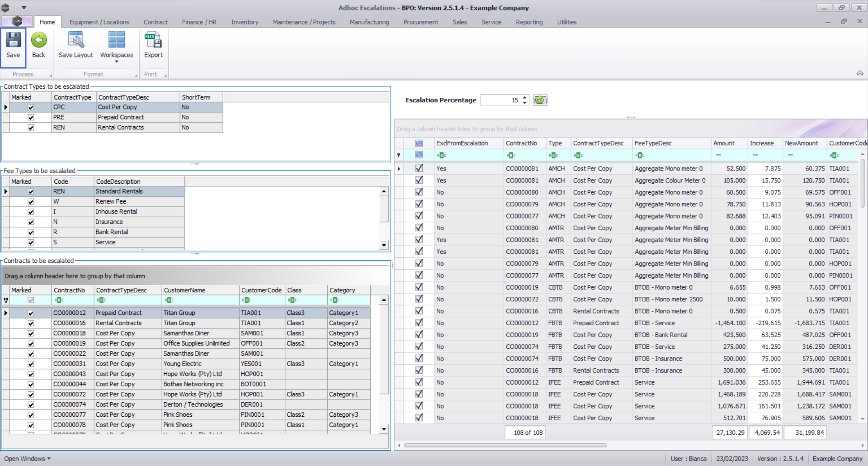Open the Reporting ribbon tab

pyautogui.click(x=529, y=22)
